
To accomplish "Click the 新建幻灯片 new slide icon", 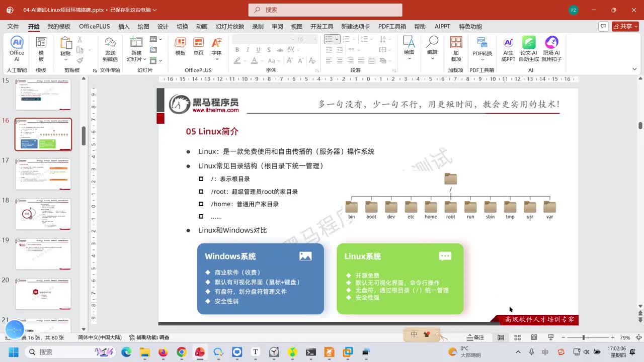I will (x=136, y=42).
